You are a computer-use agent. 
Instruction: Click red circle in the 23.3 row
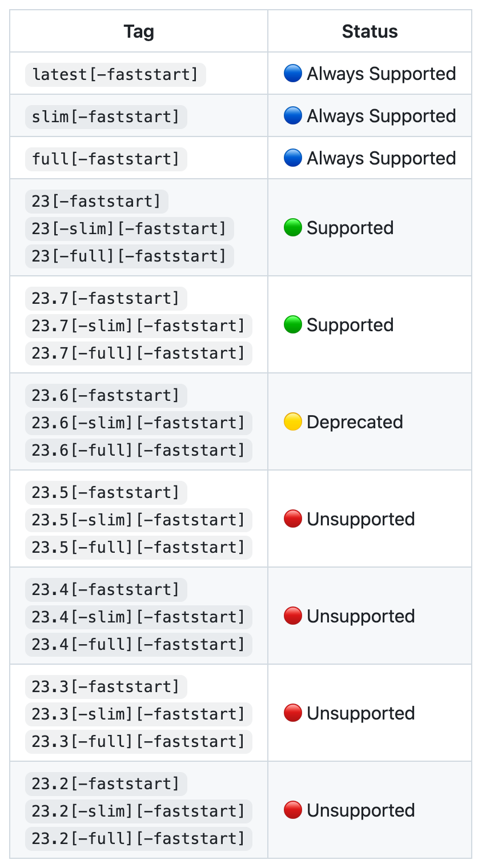tap(292, 713)
